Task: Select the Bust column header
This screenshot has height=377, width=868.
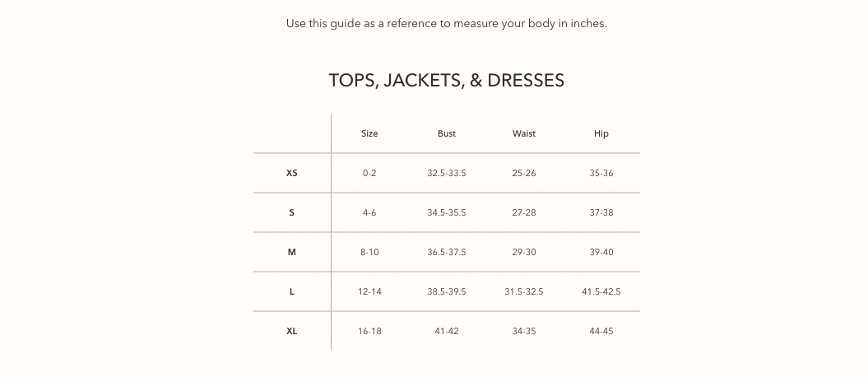Action: tap(447, 133)
